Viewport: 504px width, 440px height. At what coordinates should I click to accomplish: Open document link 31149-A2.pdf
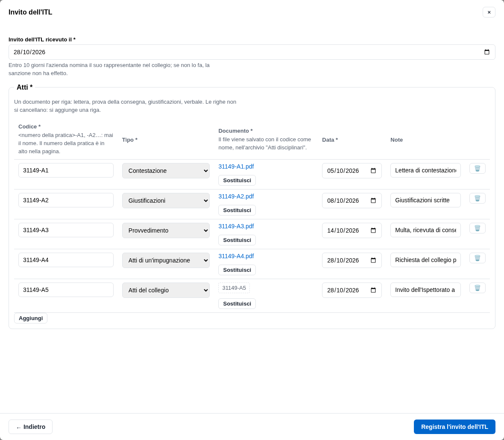click(236, 197)
